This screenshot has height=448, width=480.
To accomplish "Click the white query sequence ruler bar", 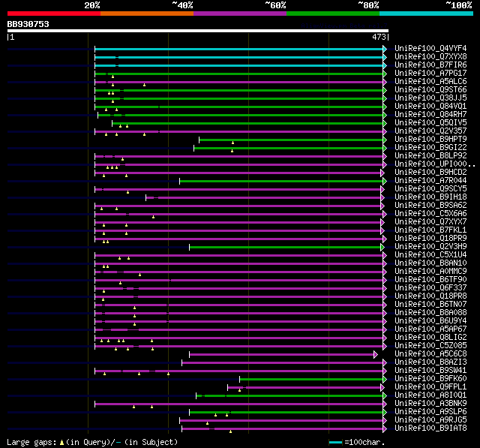I will click(x=198, y=31).
